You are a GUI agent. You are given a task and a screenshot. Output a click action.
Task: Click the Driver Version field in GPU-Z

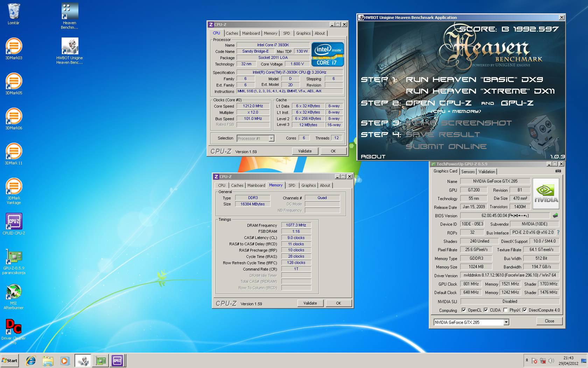click(510, 275)
